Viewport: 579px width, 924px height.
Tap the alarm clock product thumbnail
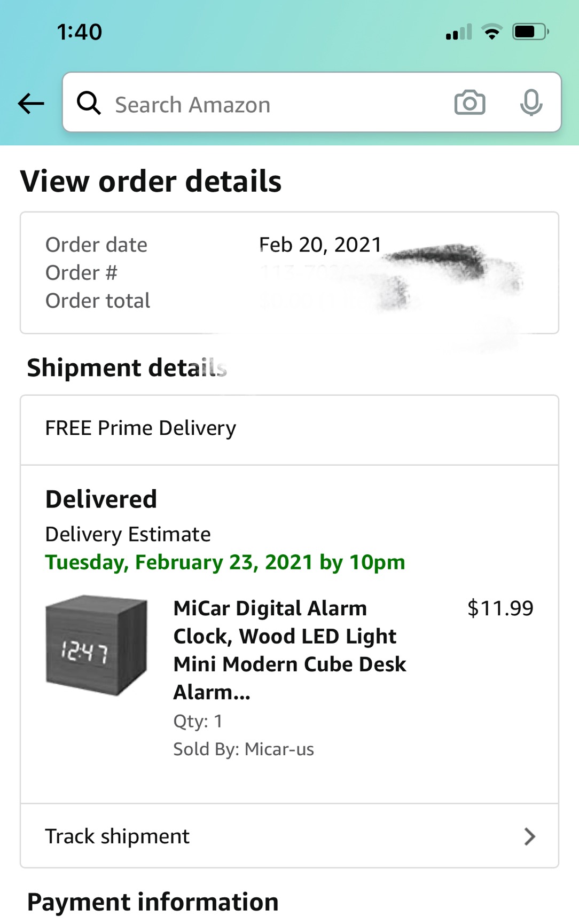click(x=97, y=645)
